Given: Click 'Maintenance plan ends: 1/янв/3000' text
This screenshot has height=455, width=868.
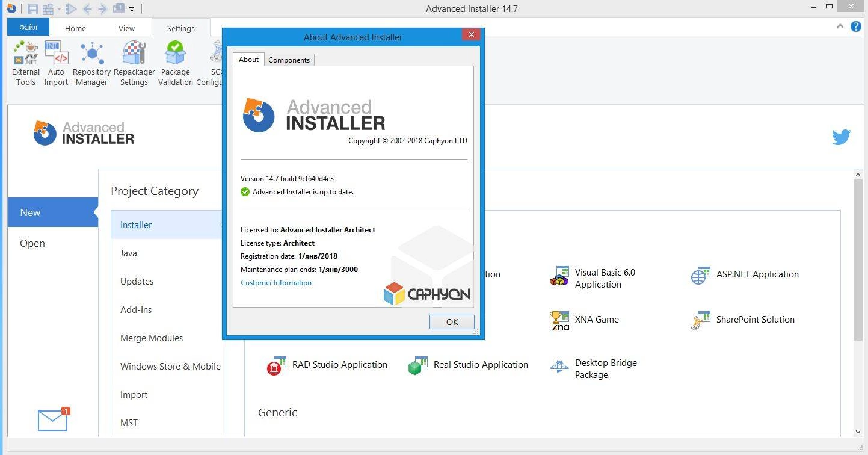Looking at the screenshot, I should point(299,270).
